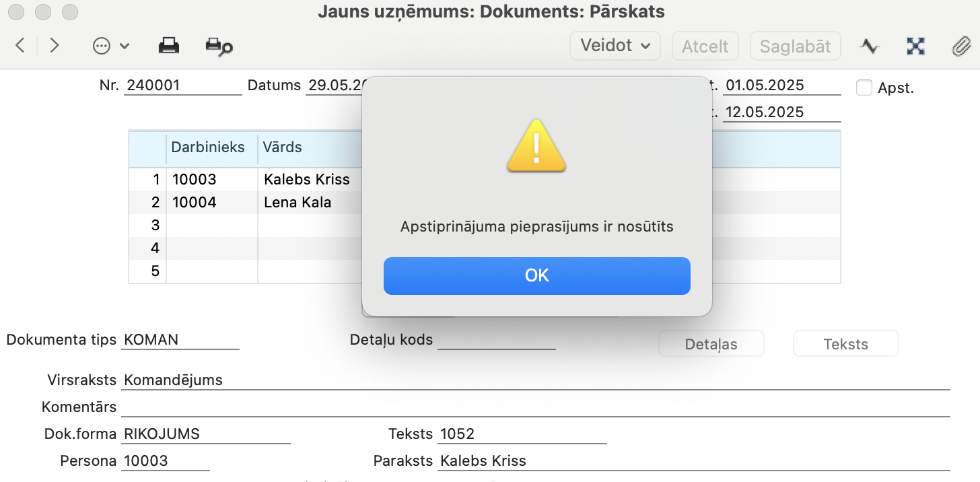This screenshot has height=482, width=980.
Task: Switch to the Teksts tab
Action: (846, 343)
